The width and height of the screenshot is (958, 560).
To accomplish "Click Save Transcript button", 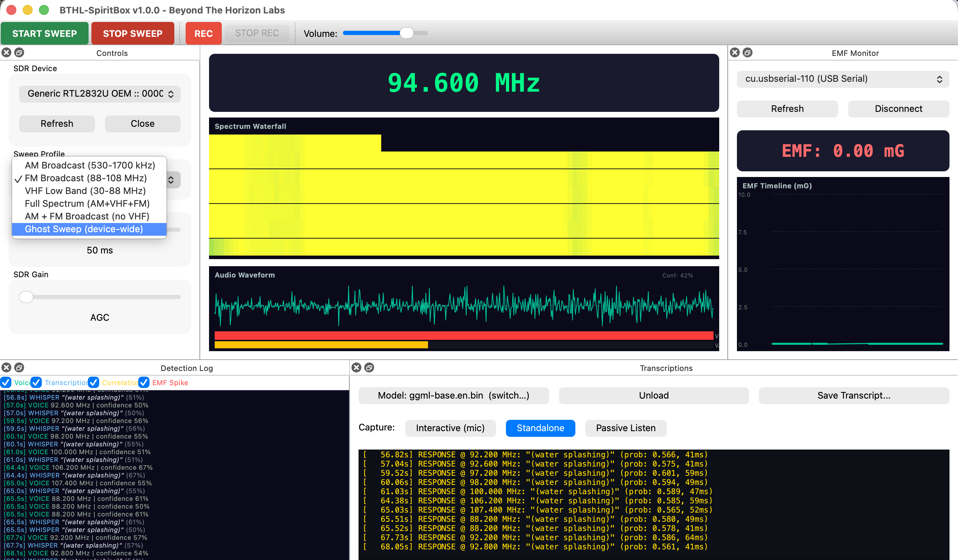I will click(x=854, y=395).
